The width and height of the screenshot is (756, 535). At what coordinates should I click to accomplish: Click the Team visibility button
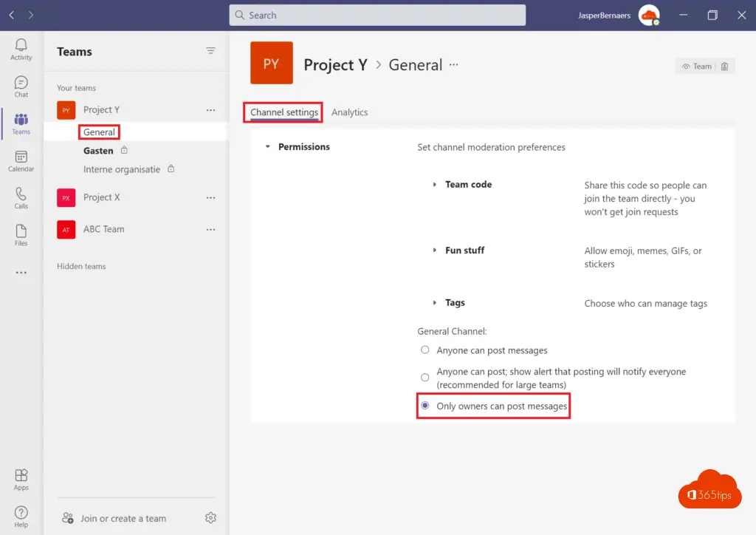pos(697,66)
